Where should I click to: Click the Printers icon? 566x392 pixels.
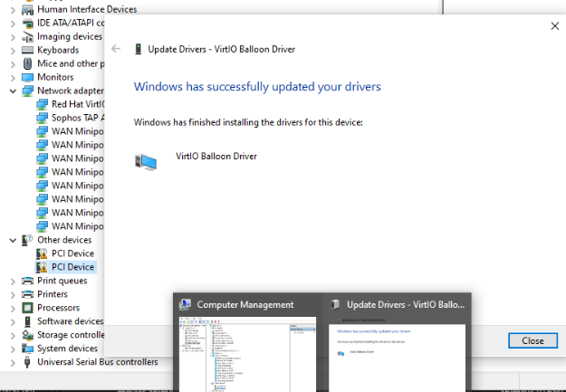pos(27,294)
